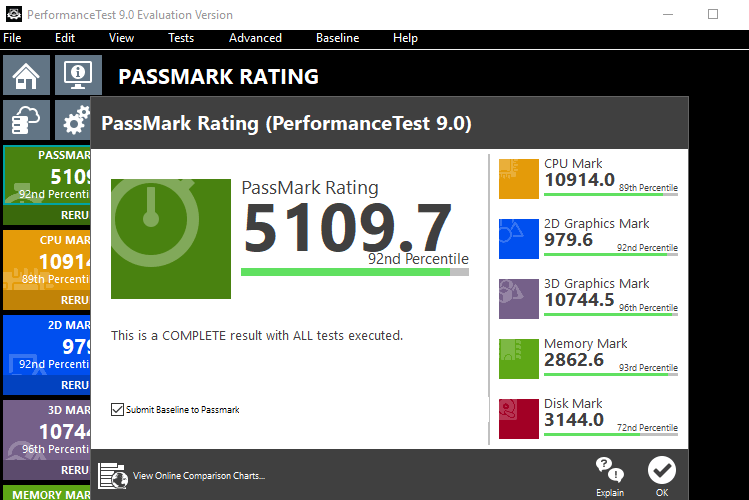Click the PerformanceTest app icon in title bar
The image size is (749, 500).
14,14
